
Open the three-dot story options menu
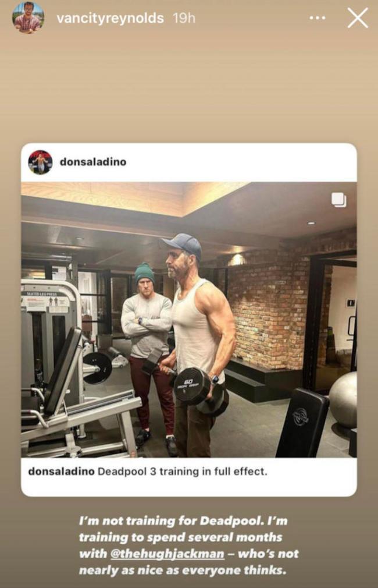coord(318,17)
